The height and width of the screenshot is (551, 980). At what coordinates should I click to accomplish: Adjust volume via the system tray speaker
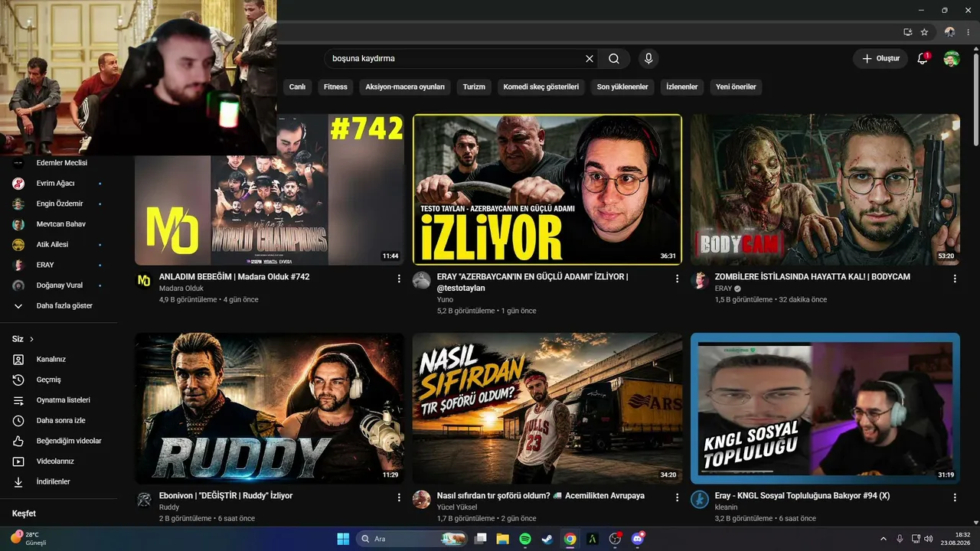pyautogui.click(x=928, y=539)
